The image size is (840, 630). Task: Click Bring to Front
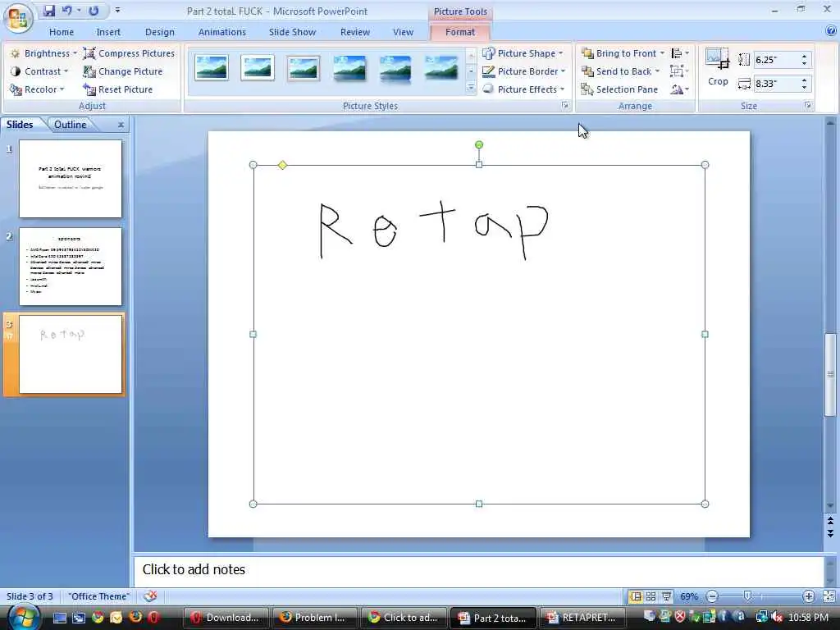(623, 53)
